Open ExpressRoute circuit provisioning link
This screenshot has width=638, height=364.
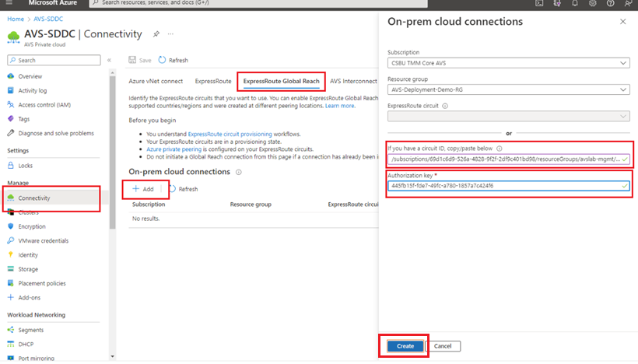coord(230,135)
